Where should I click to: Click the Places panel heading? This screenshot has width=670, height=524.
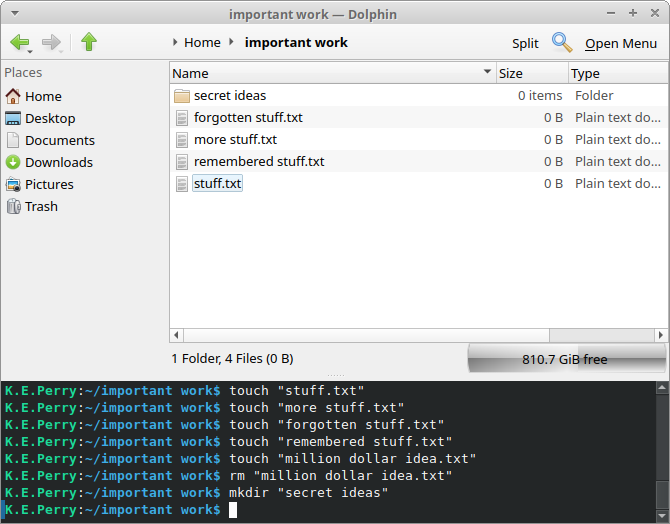[x=23, y=73]
